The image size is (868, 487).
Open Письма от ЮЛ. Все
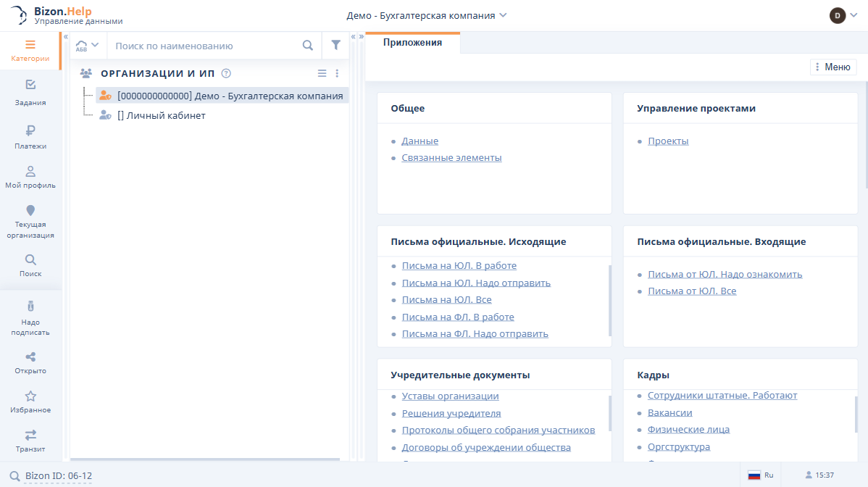[692, 291]
